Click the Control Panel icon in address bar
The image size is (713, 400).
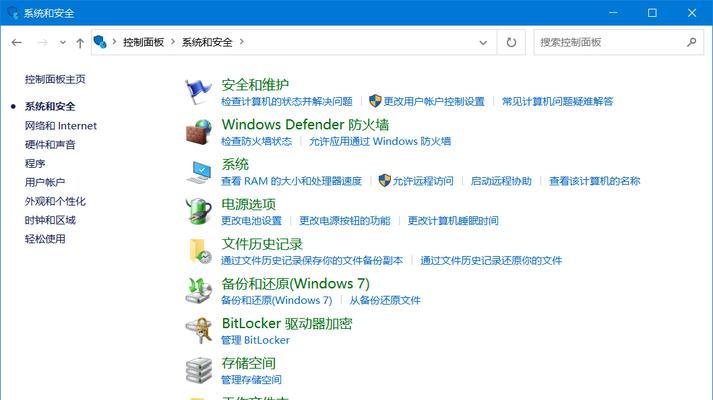point(100,42)
